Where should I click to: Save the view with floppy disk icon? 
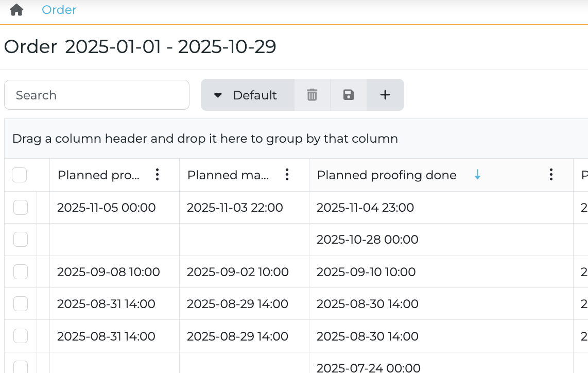pos(349,95)
